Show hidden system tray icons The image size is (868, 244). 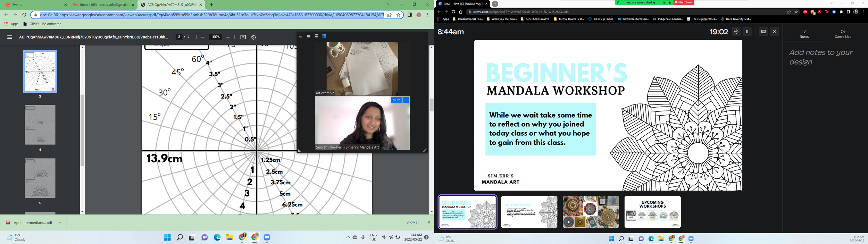coord(348,237)
